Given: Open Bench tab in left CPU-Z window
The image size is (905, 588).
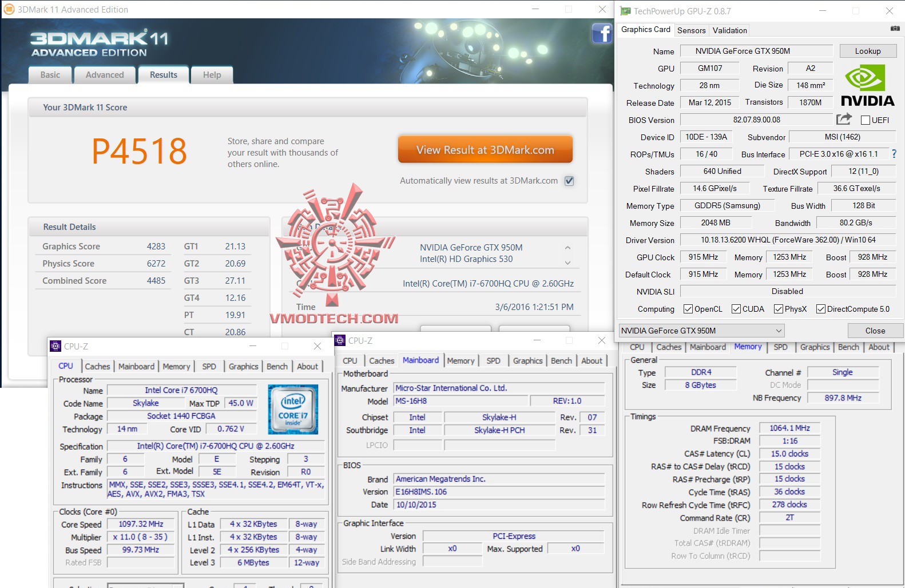Looking at the screenshot, I should [277, 367].
